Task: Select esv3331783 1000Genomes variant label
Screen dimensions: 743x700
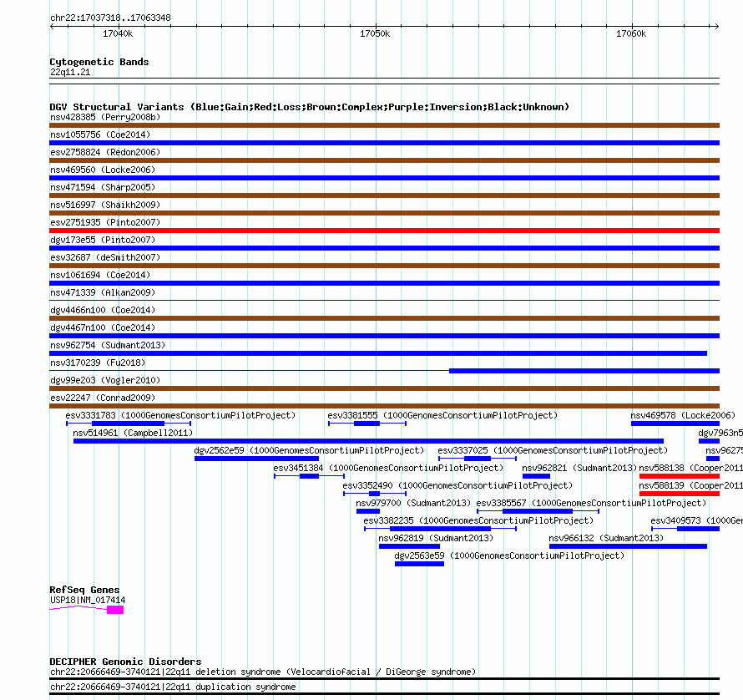Action: [x=180, y=415]
